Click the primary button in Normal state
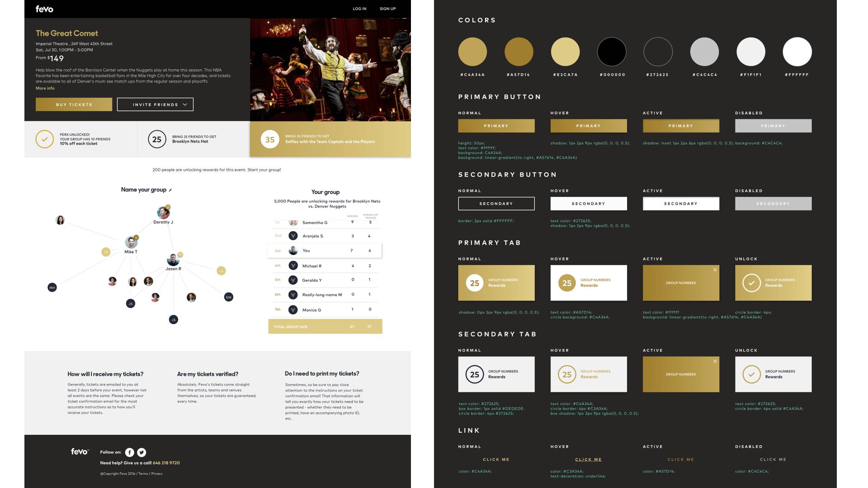The height and width of the screenshot is (488, 868). tap(496, 126)
